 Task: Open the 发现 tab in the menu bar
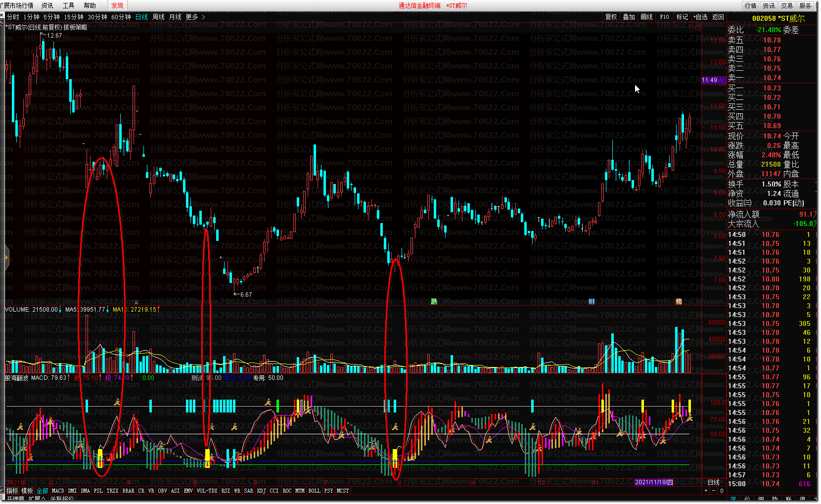pyautogui.click(x=118, y=5)
